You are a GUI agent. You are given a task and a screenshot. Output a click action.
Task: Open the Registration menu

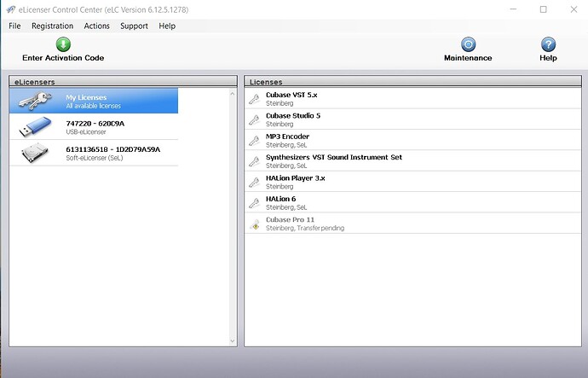pos(53,26)
